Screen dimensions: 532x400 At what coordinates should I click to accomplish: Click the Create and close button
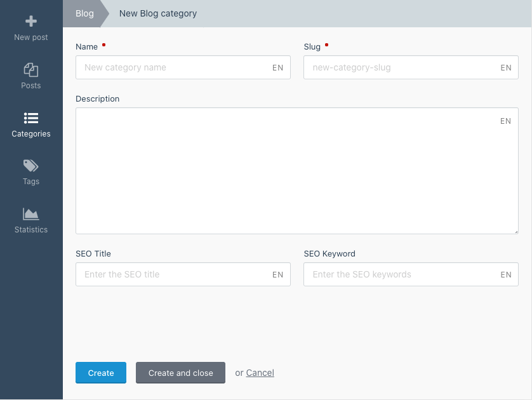180,373
